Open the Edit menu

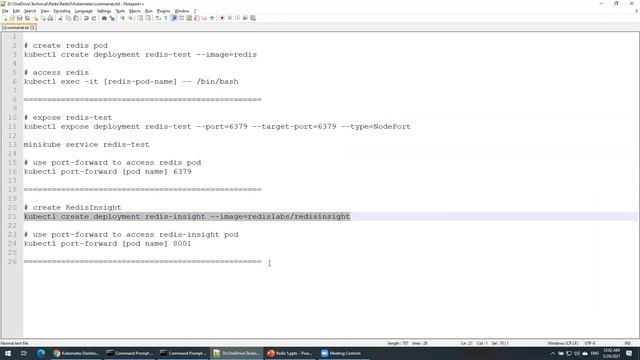point(16,11)
